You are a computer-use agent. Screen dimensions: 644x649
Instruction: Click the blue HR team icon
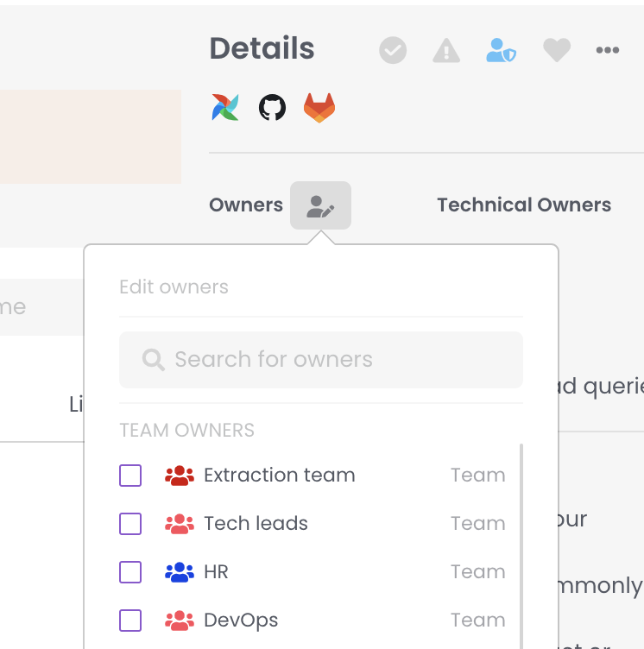coord(180,572)
